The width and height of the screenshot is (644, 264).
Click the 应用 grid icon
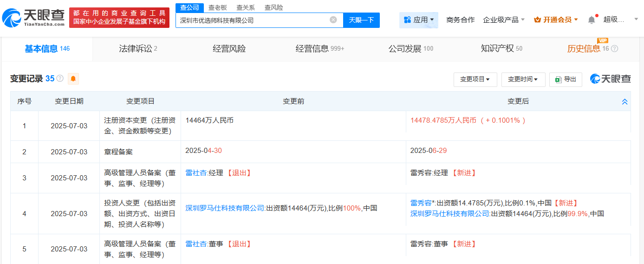407,20
